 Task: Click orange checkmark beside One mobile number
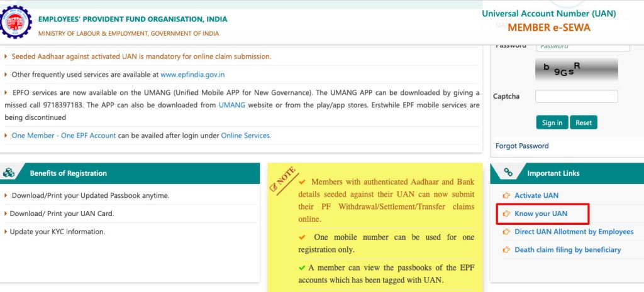tap(303, 237)
